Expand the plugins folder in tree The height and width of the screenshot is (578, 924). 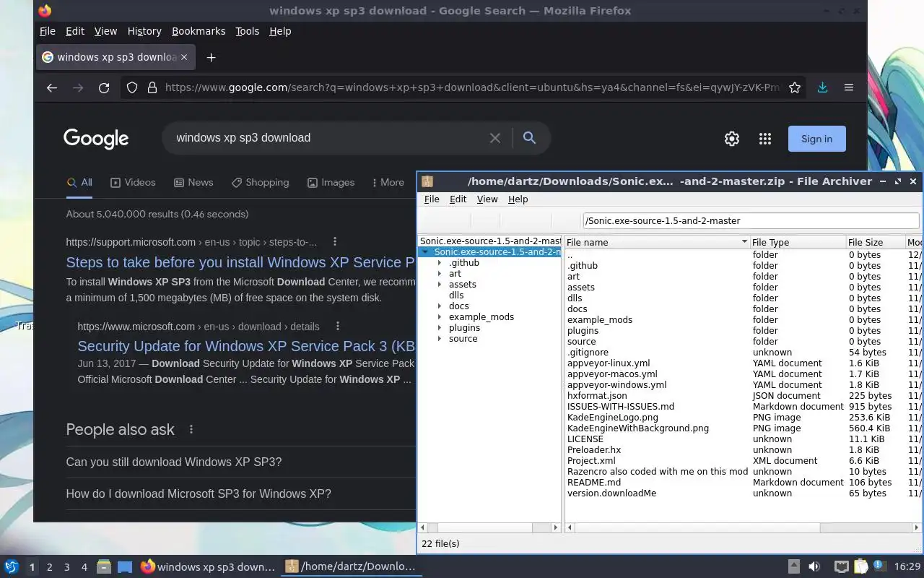click(440, 328)
